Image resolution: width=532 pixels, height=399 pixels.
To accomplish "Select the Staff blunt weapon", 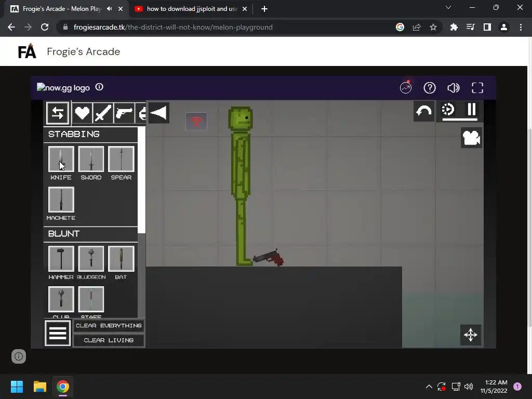I will [91, 299].
